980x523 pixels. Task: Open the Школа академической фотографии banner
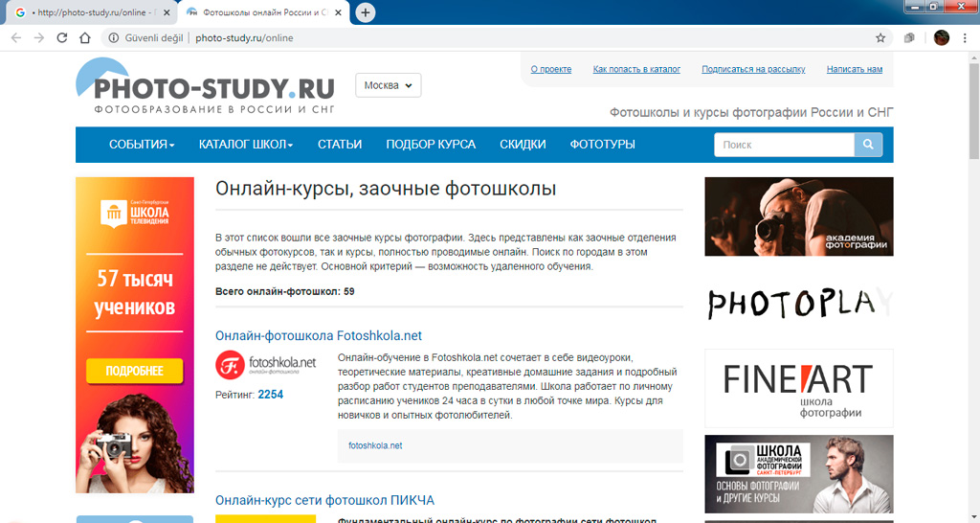pyautogui.click(x=799, y=474)
